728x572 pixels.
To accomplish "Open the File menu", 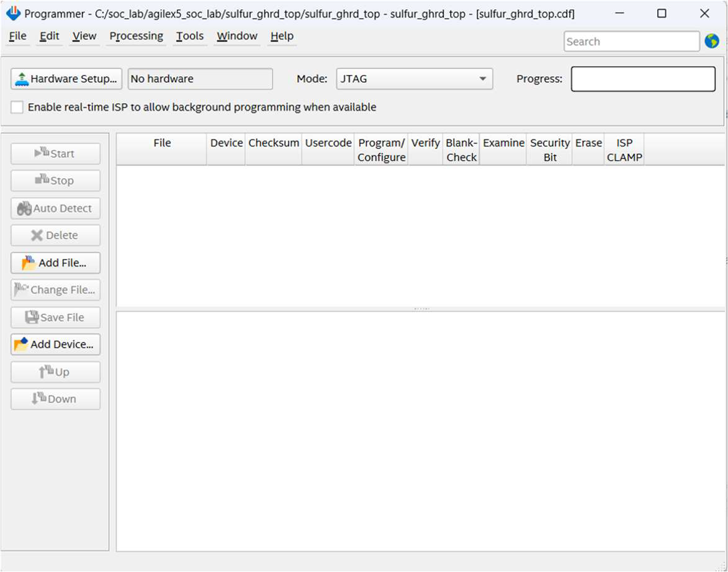I will [x=17, y=36].
